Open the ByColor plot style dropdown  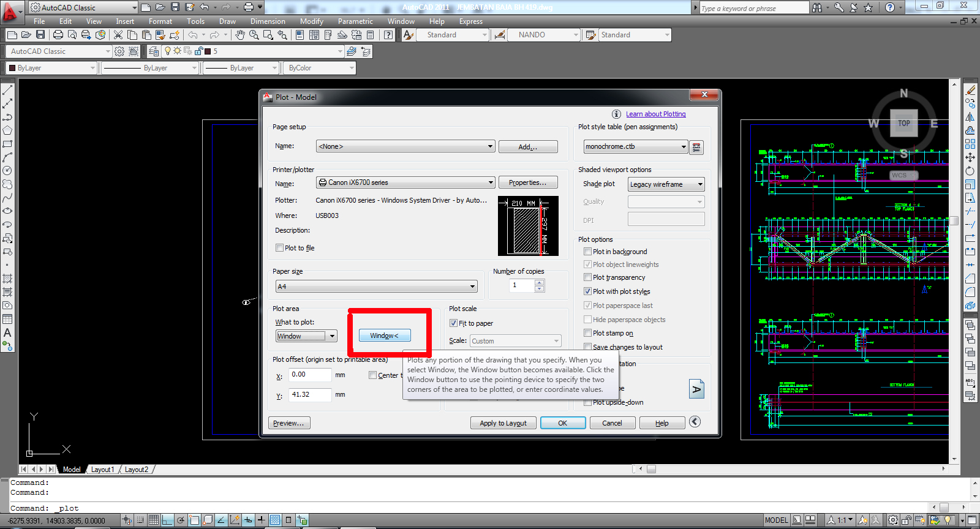[320, 68]
